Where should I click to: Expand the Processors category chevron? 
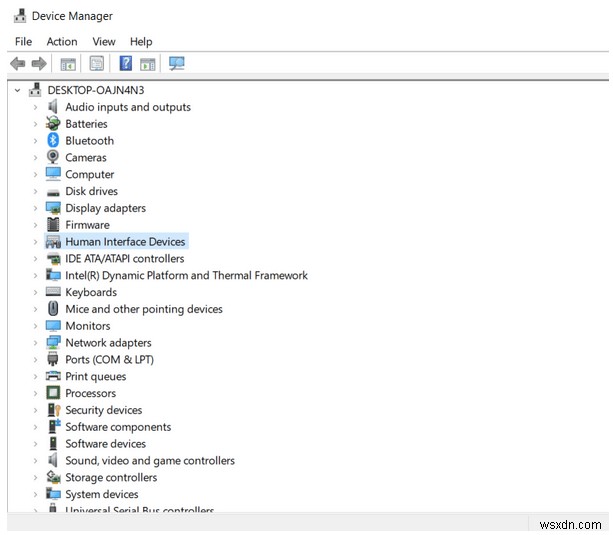coord(35,393)
